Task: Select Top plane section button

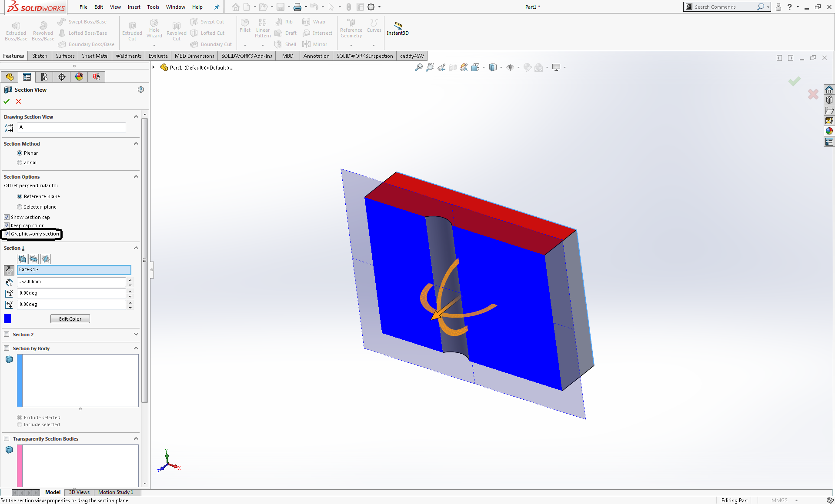Action: 34,259
